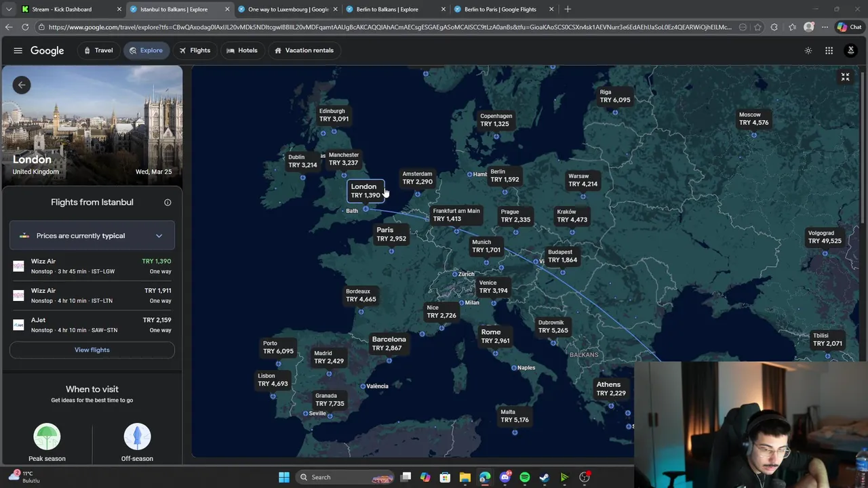The height and width of the screenshot is (488, 868).
Task: Select Wizz Air flight for TRY 1,911
Action: pyautogui.click(x=92, y=296)
